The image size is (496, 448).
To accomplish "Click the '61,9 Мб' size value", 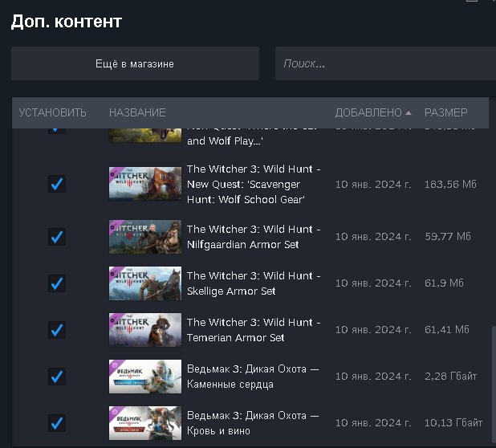I will click(x=444, y=283).
